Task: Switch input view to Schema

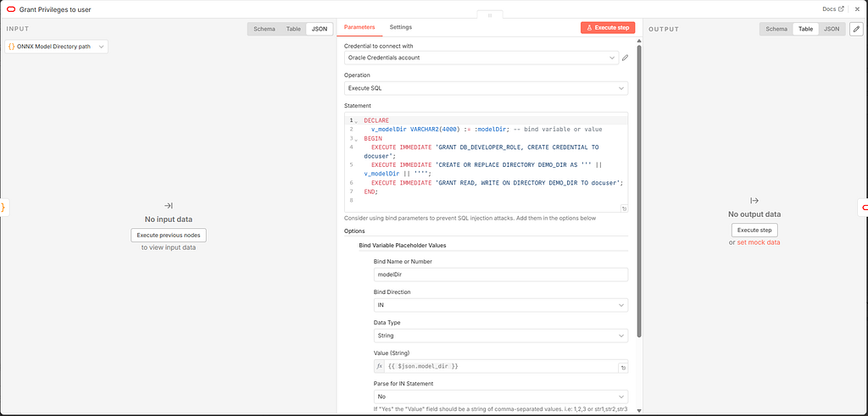Action: click(x=264, y=29)
